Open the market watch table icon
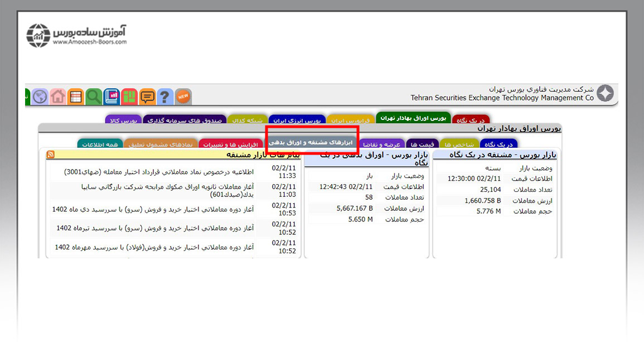Image resolution: width=644 pixels, height=342 pixels. coord(76,97)
